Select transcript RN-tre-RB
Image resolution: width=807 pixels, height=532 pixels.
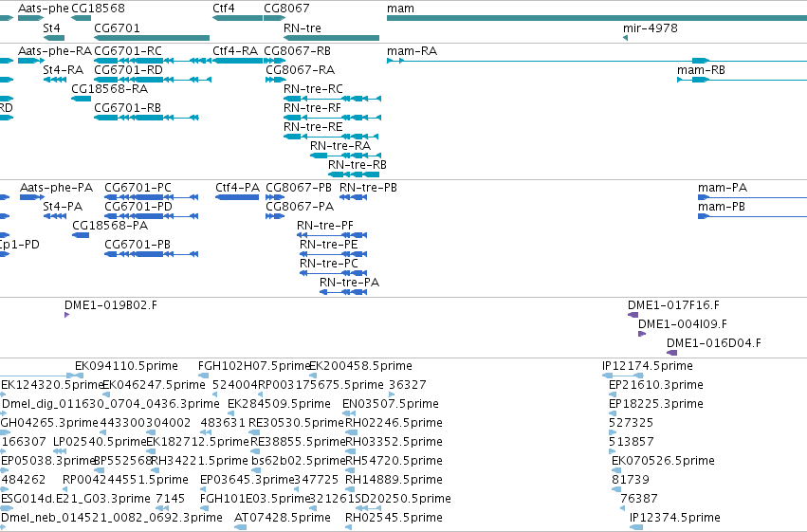pos(354,174)
